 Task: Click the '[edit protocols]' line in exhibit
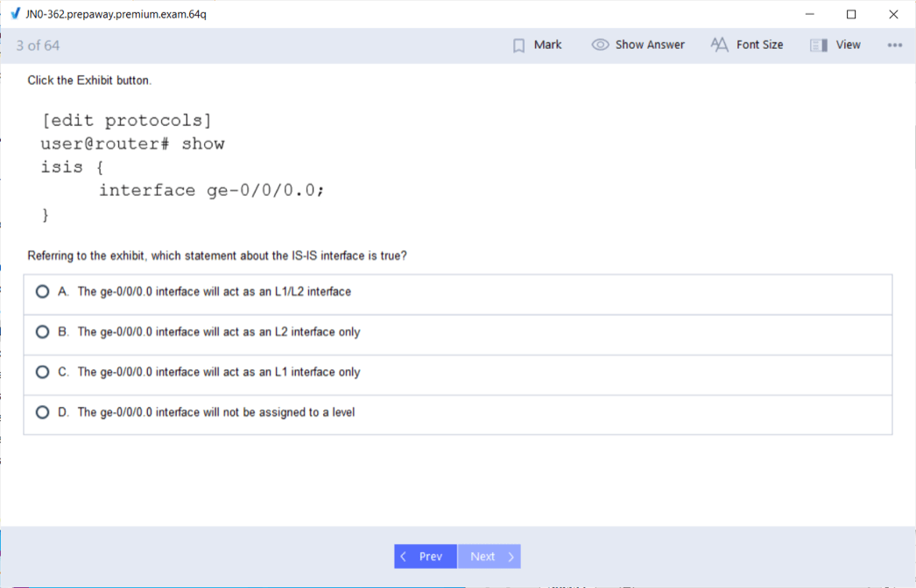(x=126, y=120)
